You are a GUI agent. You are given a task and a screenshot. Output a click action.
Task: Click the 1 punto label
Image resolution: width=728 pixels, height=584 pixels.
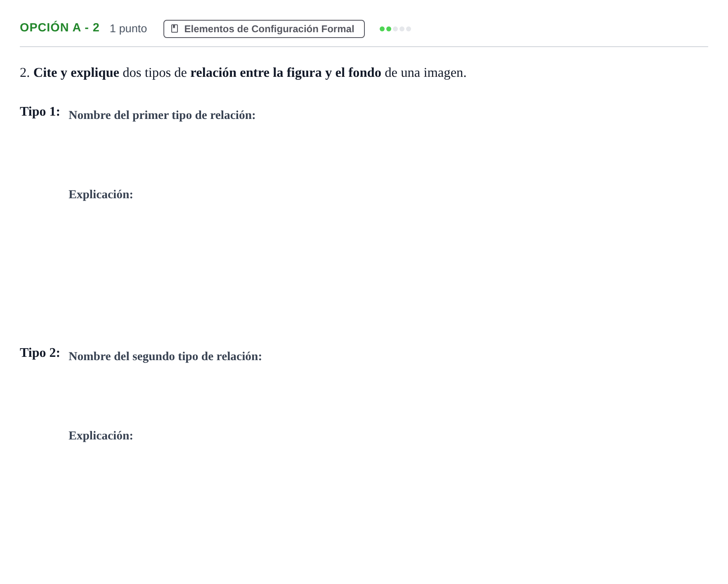tap(128, 28)
